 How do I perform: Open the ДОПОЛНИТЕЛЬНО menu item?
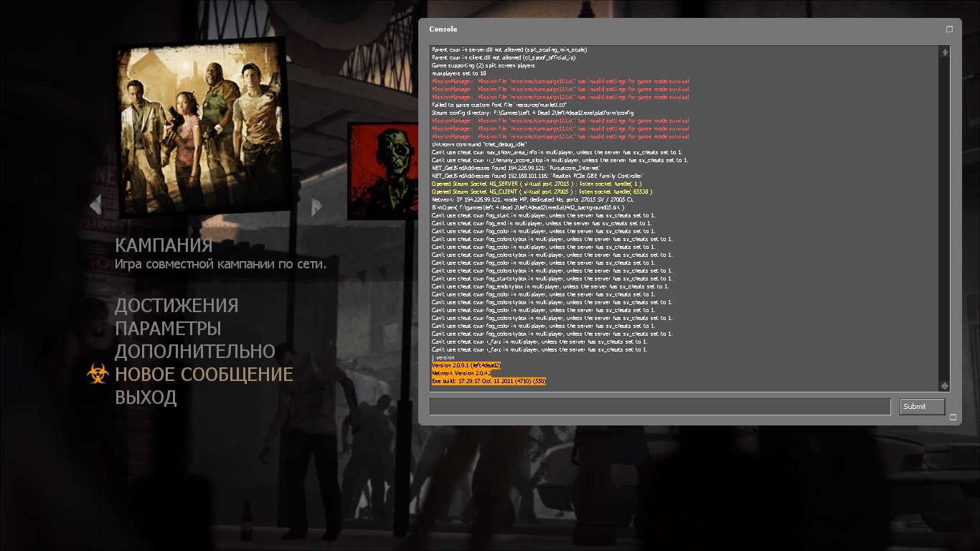click(x=195, y=352)
